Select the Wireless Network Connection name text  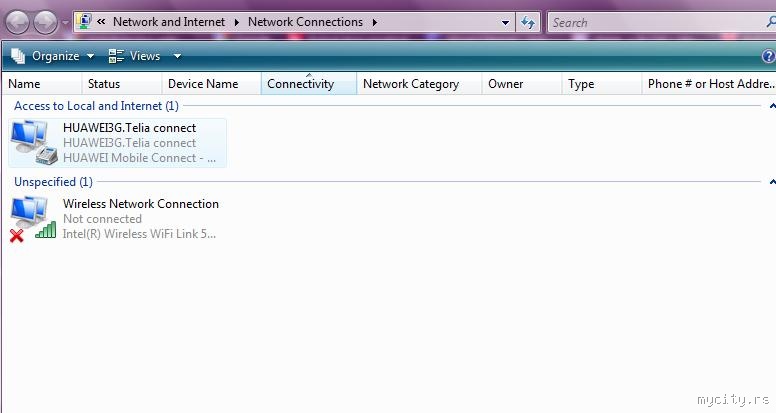click(141, 204)
